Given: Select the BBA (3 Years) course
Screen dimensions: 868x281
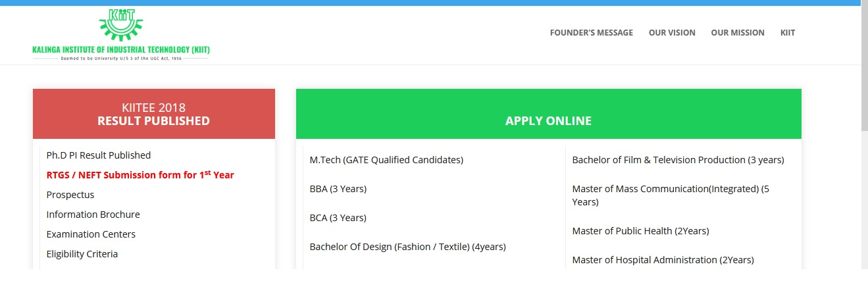Looking at the screenshot, I should [338, 189].
